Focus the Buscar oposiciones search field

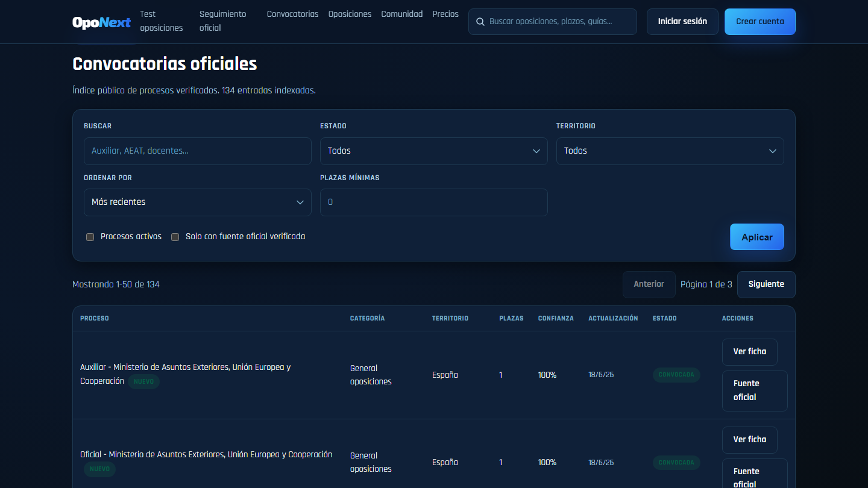click(553, 22)
